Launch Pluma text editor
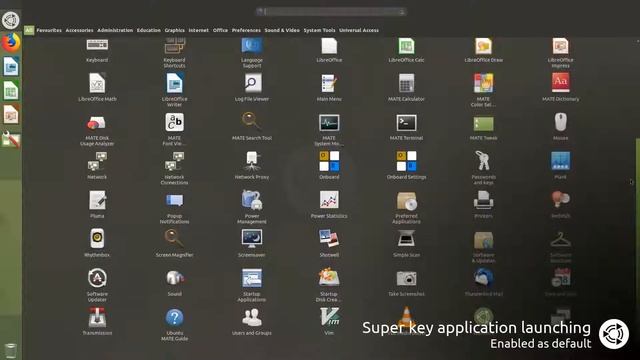 pyautogui.click(x=97, y=204)
